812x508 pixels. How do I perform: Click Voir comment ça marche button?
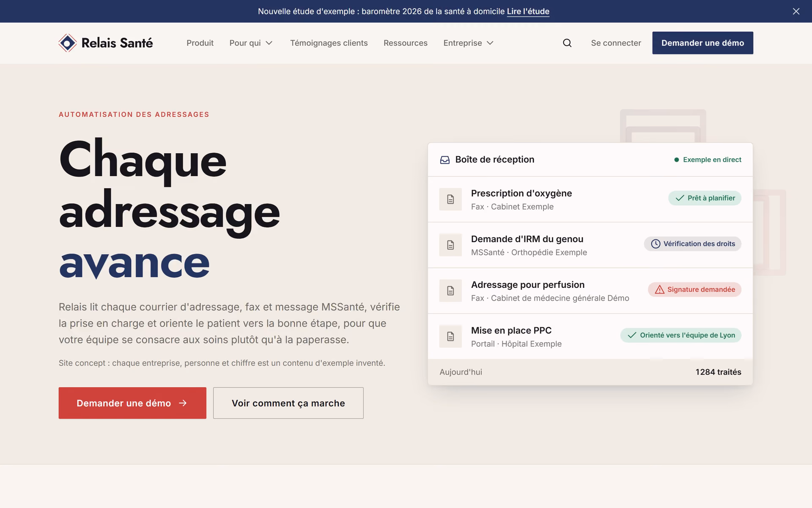coord(288,403)
